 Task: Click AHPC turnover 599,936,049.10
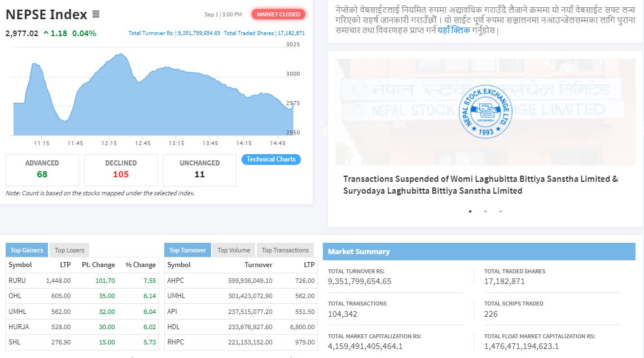250,280
